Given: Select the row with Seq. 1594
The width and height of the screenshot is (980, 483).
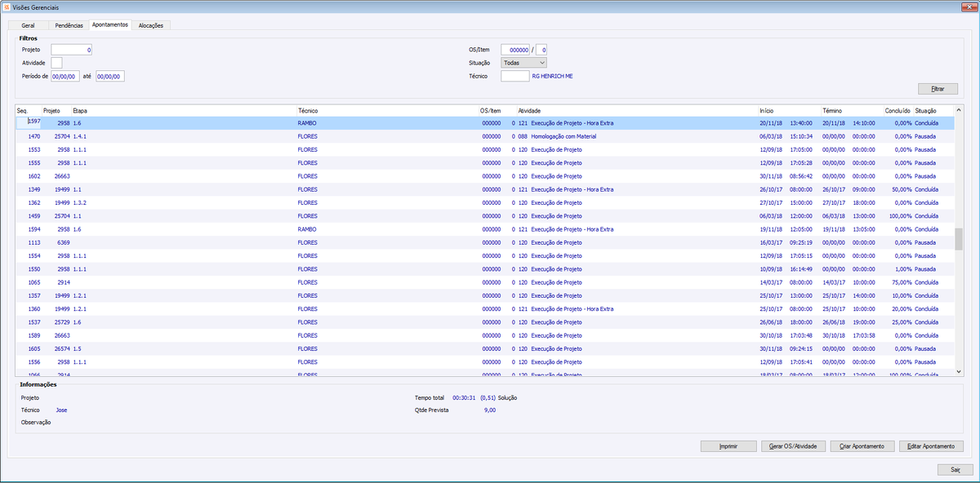Looking at the screenshot, I should click(x=485, y=229).
